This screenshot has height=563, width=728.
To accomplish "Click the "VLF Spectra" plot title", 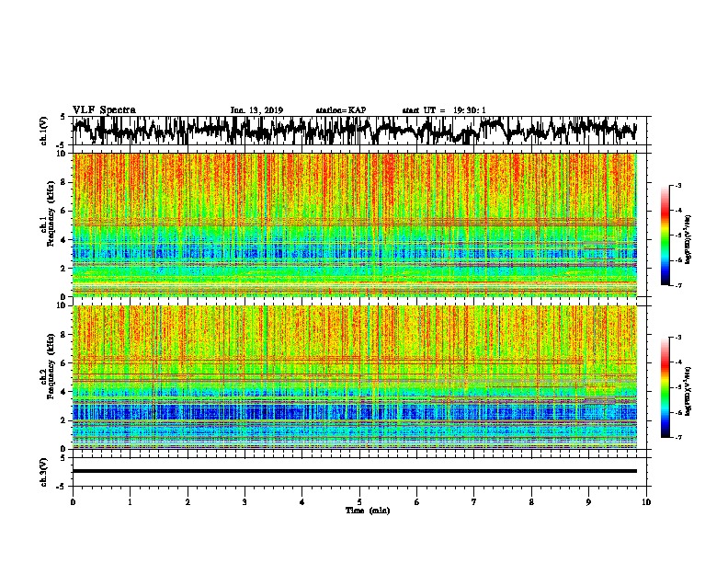I will (104, 110).
